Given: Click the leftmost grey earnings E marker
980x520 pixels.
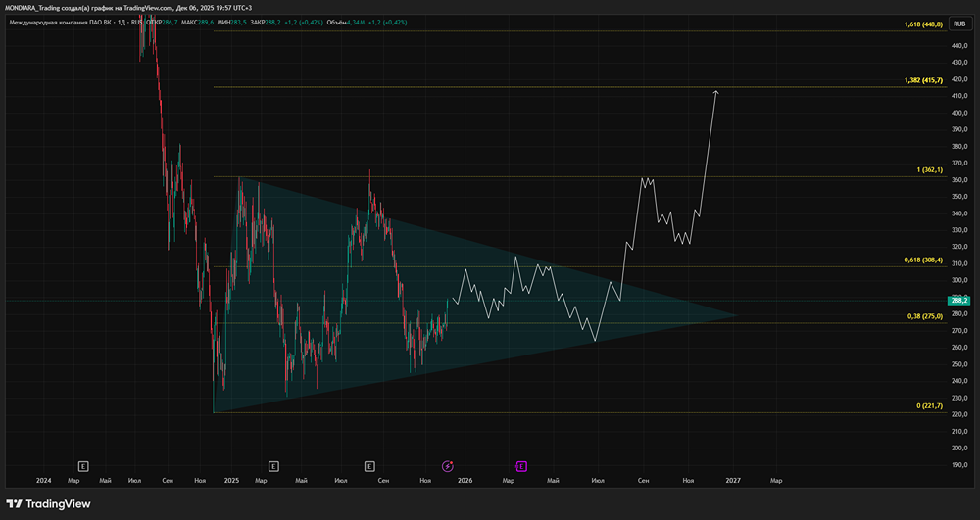Looking at the screenshot, I should pos(83,466).
